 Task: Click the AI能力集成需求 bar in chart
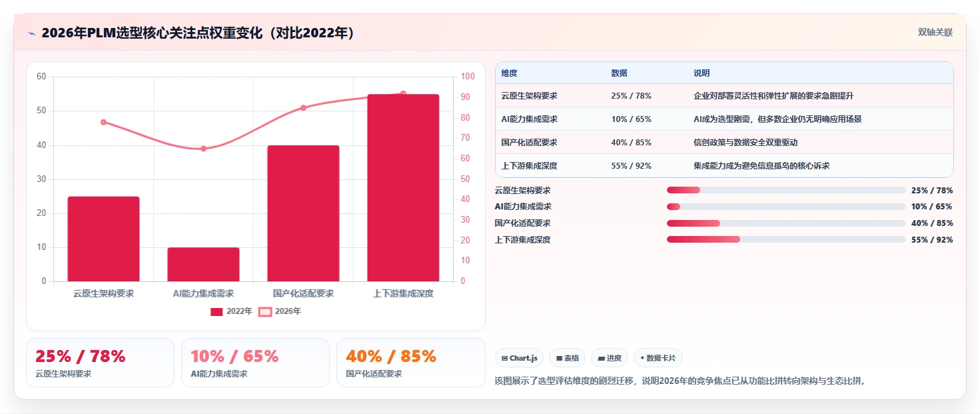(x=203, y=265)
